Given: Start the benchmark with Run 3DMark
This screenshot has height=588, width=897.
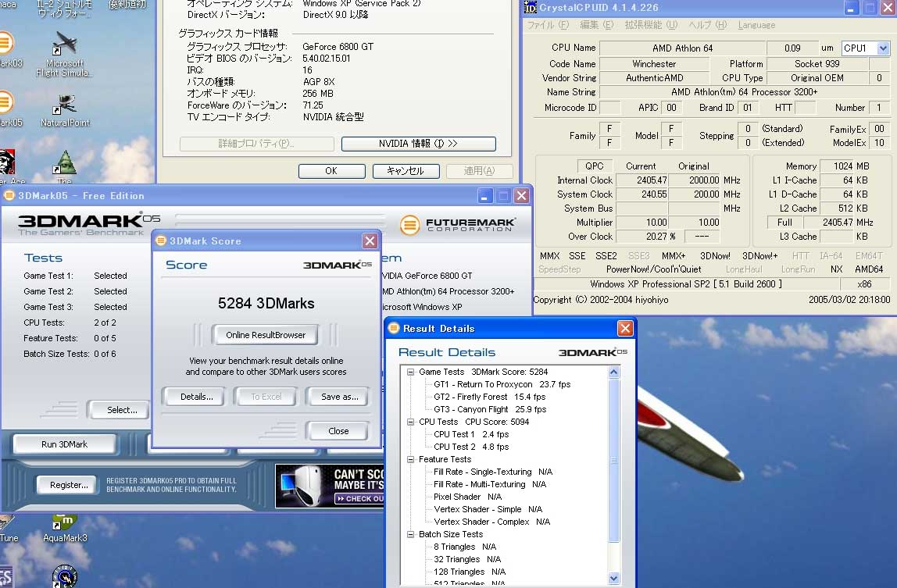Looking at the screenshot, I should point(64,444).
